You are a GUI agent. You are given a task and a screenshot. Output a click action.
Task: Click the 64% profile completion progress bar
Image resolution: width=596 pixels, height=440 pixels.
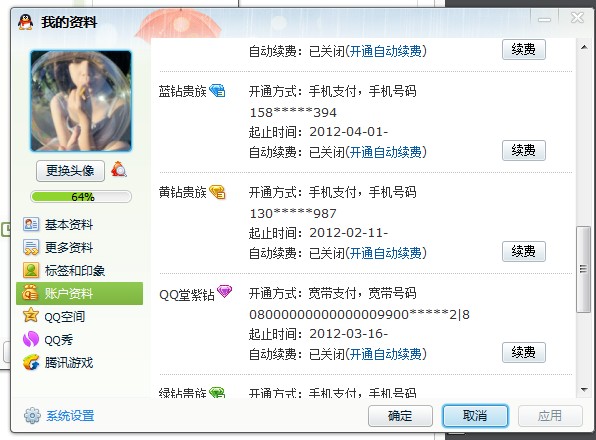[x=81, y=196]
